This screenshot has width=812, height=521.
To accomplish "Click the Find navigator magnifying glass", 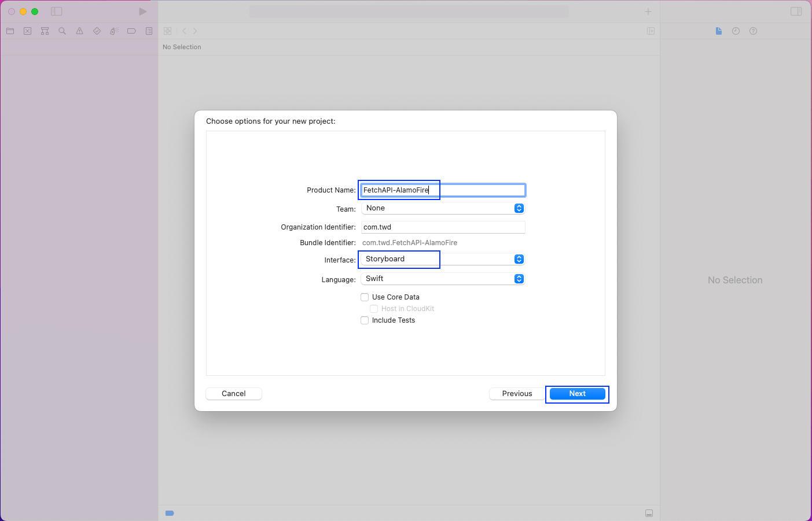I will [63, 31].
